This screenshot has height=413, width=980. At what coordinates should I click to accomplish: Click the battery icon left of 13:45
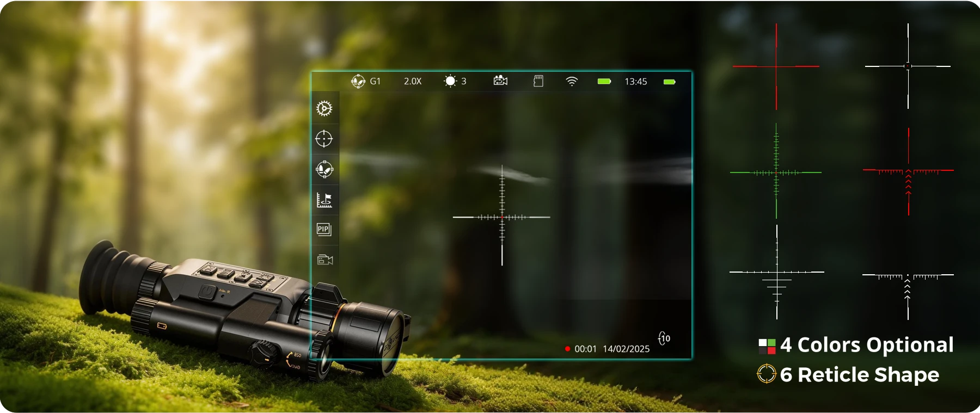604,82
